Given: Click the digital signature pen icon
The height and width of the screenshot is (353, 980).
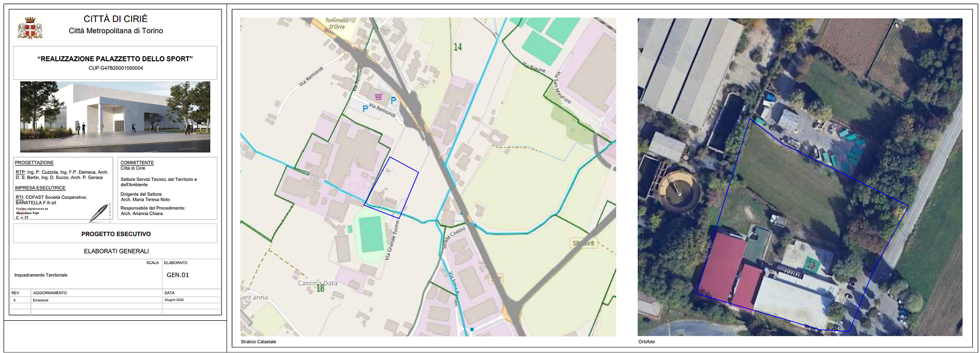Looking at the screenshot, I should (99, 213).
